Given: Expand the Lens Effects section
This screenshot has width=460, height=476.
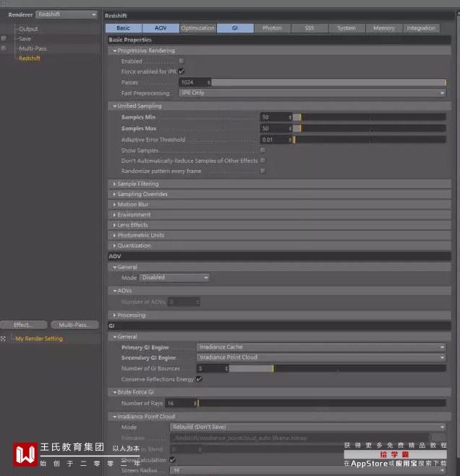Looking at the screenshot, I should (279, 225).
